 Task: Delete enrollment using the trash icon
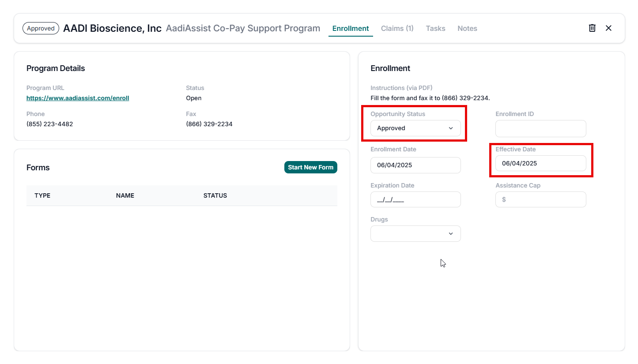(x=592, y=28)
